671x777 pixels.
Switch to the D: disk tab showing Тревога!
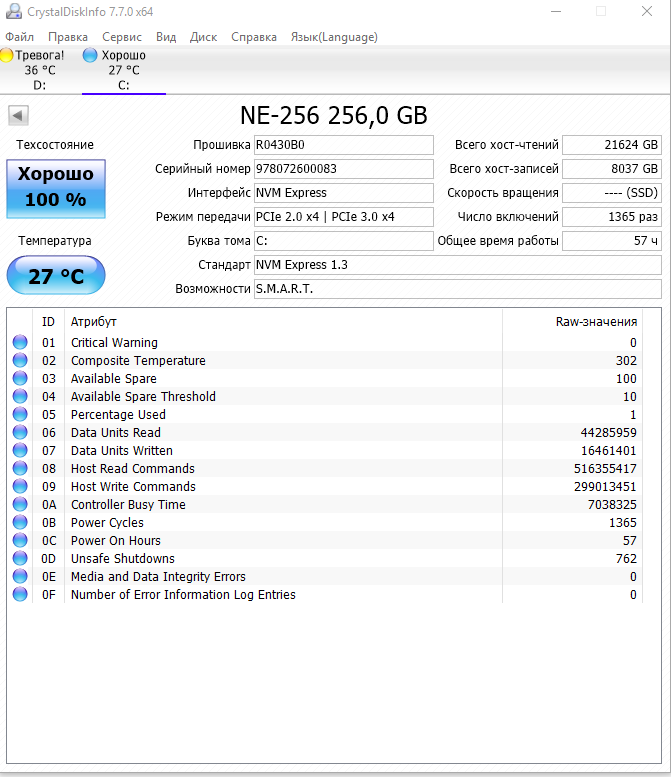pyautogui.click(x=40, y=70)
